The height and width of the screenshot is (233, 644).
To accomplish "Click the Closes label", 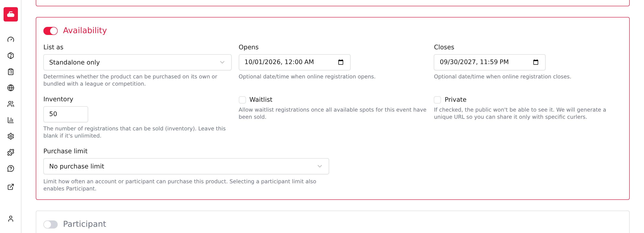I will tap(444, 47).
